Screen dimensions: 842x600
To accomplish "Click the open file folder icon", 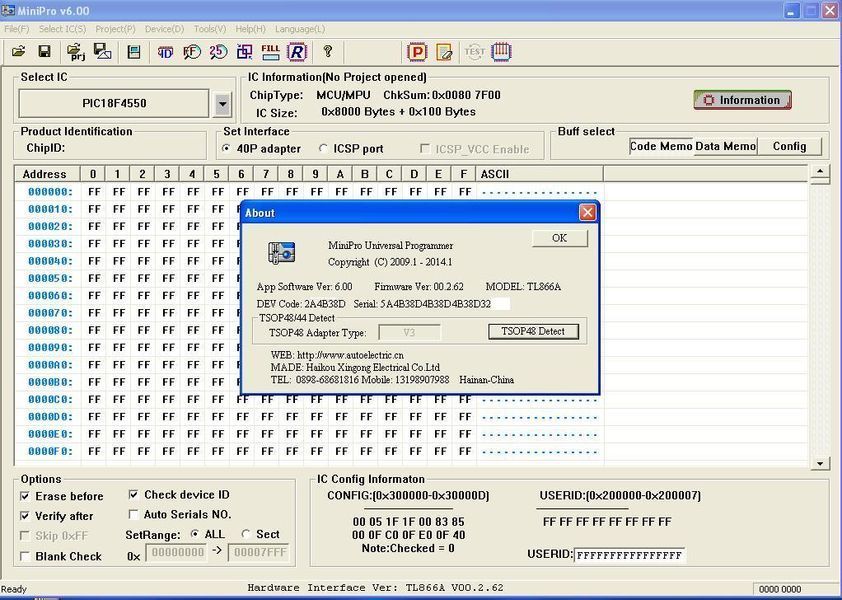I will pyautogui.click(x=19, y=52).
